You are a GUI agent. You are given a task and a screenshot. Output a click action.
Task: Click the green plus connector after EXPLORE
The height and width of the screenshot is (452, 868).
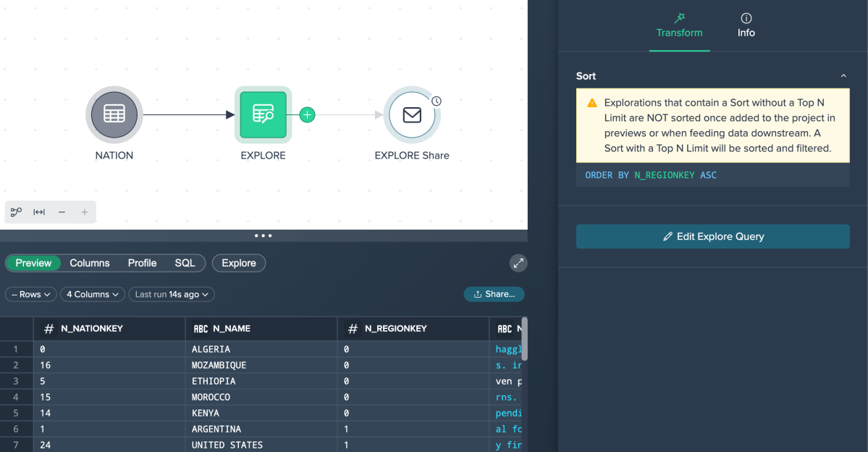pyautogui.click(x=307, y=114)
